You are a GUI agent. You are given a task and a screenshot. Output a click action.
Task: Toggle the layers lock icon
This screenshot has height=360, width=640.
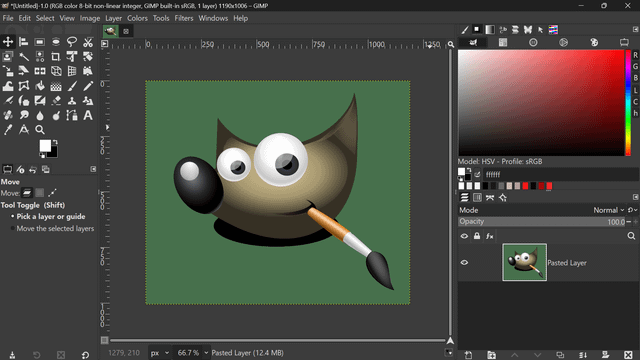[477, 236]
